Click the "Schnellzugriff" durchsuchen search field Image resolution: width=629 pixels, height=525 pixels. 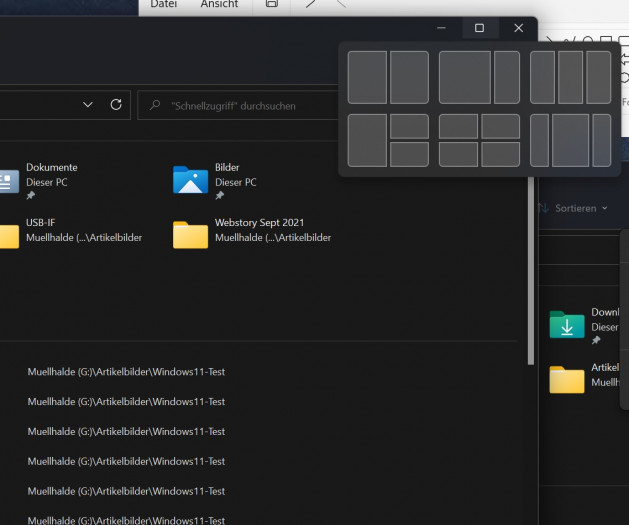[x=239, y=105]
